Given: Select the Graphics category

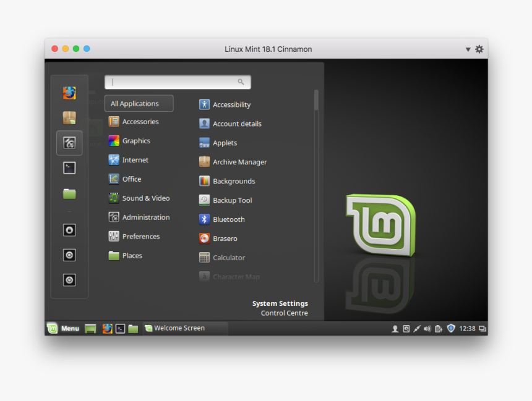Looking at the screenshot, I should [x=135, y=141].
